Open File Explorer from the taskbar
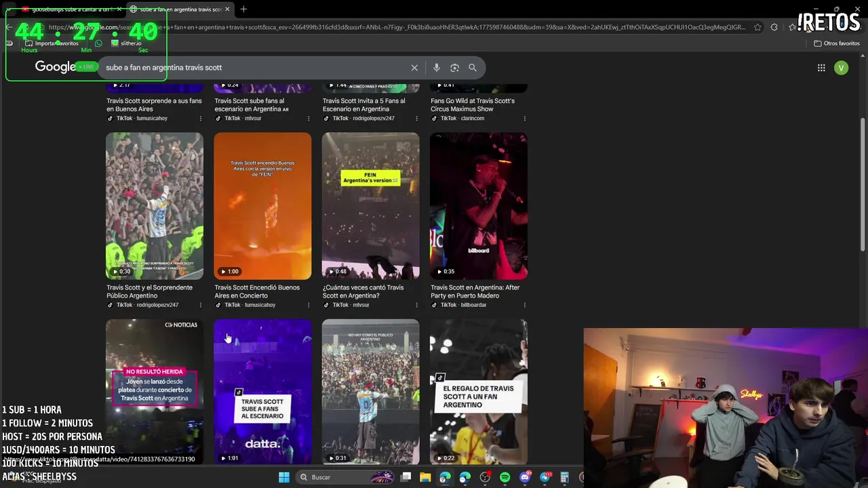Image resolution: width=868 pixels, height=488 pixels. pos(425,477)
